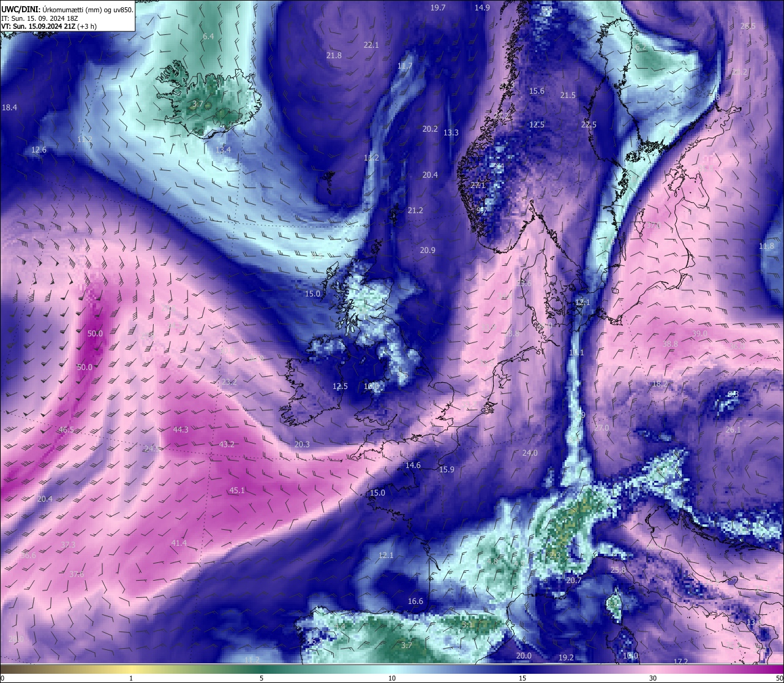Select the 20.9 value in the North Sea
The image size is (784, 683).
(x=428, y=250)
